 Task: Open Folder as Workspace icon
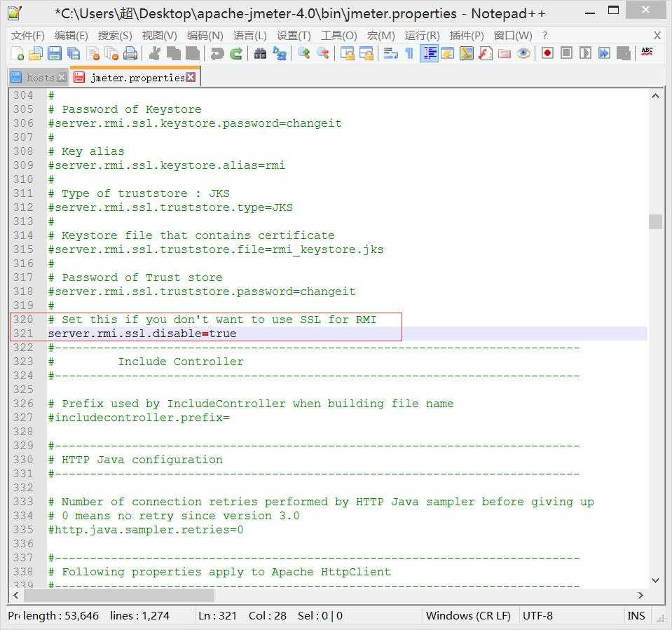[505, 53]
